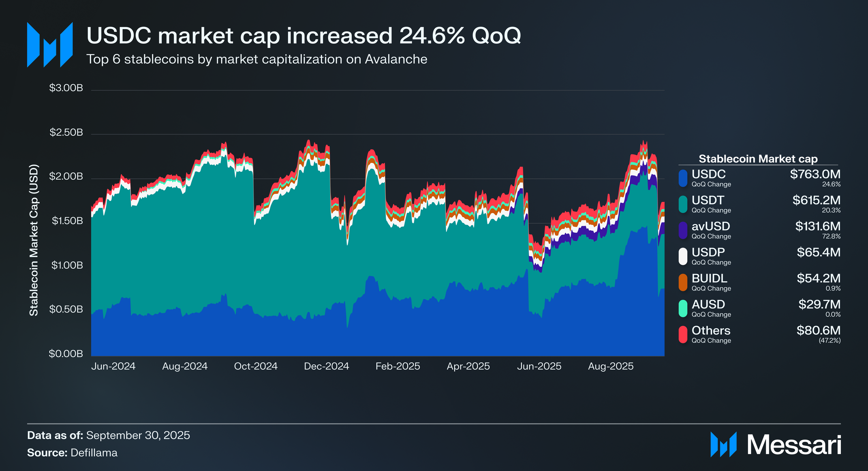Screen dimensions: 868x471
Task: Click the Aug-2025 x-axis label
Action: pos(610,366)
